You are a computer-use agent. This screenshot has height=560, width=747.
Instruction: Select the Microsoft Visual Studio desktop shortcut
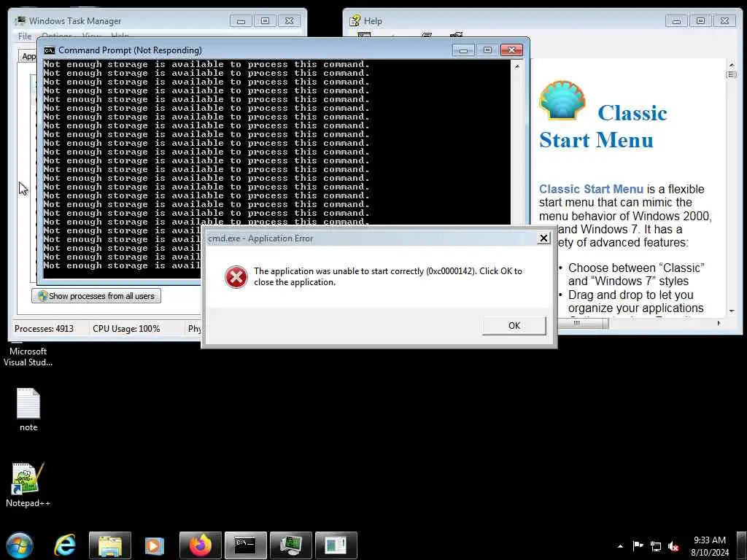tap(28, 356)
